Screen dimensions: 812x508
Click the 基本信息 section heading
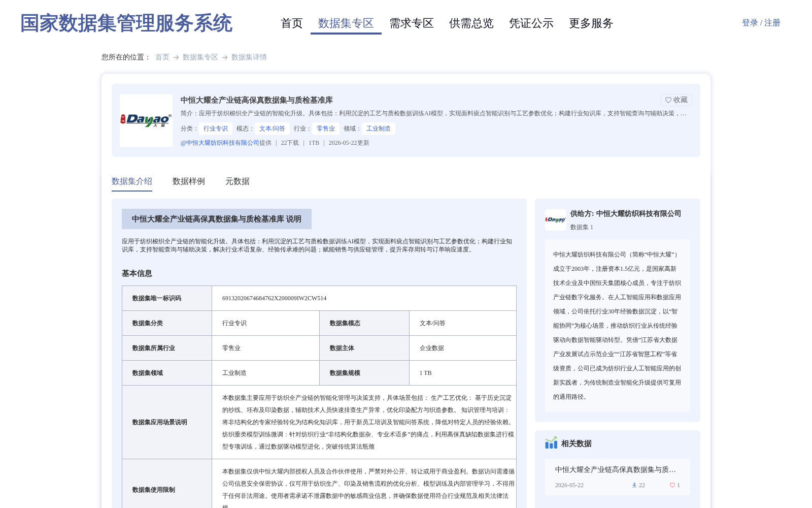point(137,273)
